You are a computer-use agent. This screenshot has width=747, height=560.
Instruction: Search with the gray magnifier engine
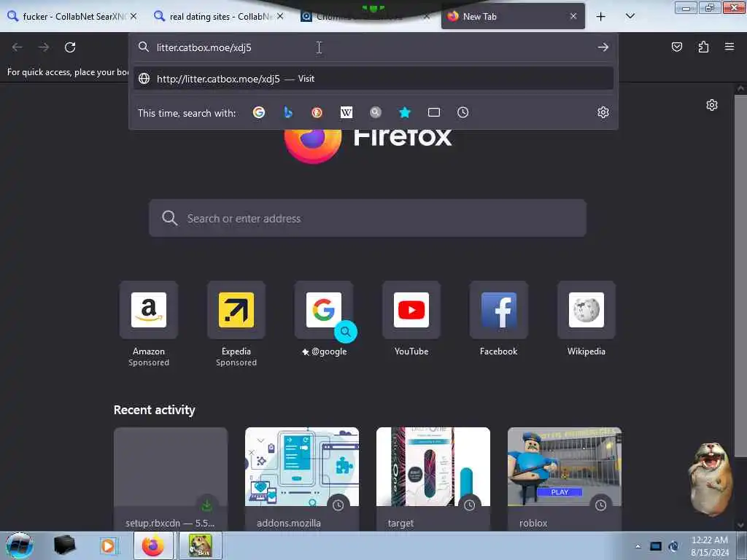coord(376,112)
